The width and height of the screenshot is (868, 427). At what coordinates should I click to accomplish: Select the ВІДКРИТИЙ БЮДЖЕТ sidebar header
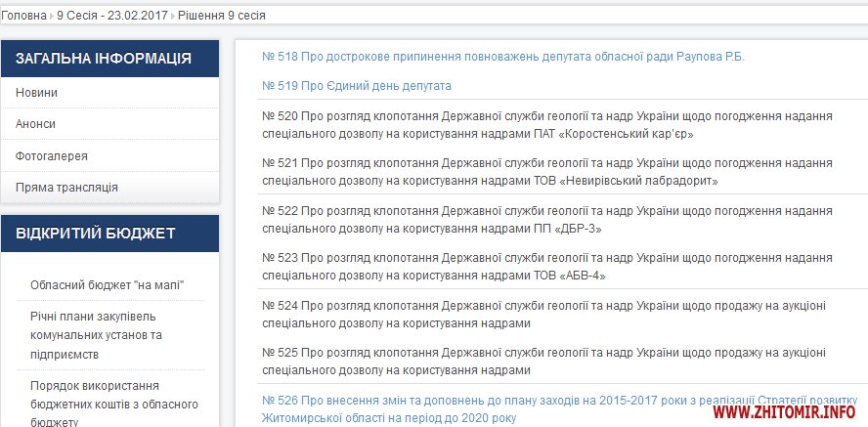(96, 233)
